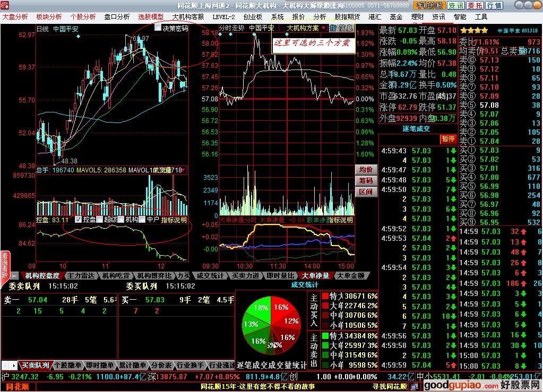543x392 pixels.
Task: Switch to the 买卖队列 bottom tab
Action: 35,365
